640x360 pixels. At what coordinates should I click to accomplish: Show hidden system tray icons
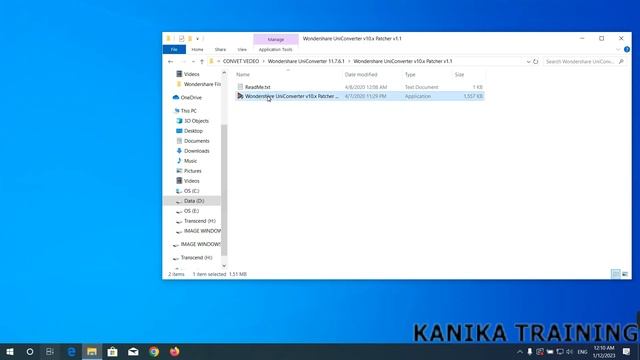tap(520, 352)
